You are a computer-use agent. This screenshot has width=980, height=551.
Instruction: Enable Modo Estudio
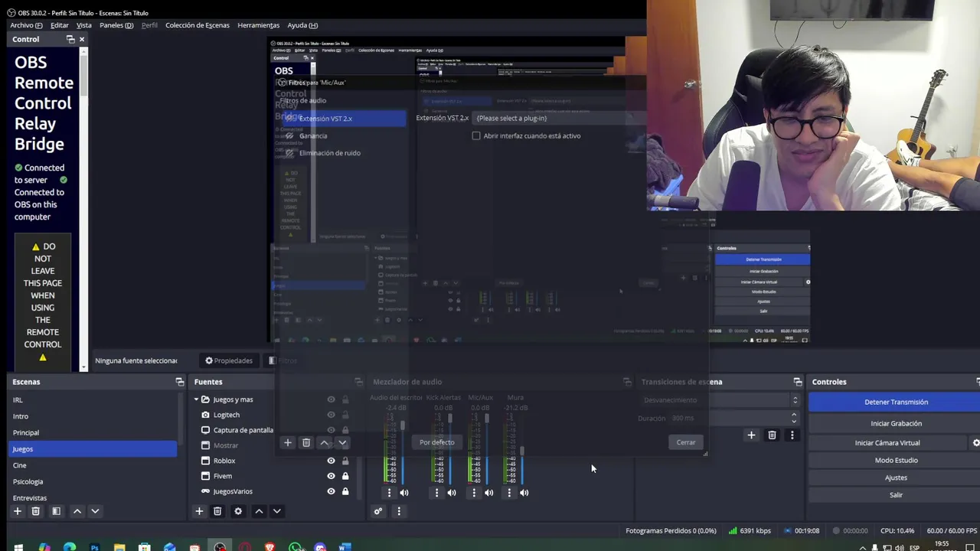[896, 461]
